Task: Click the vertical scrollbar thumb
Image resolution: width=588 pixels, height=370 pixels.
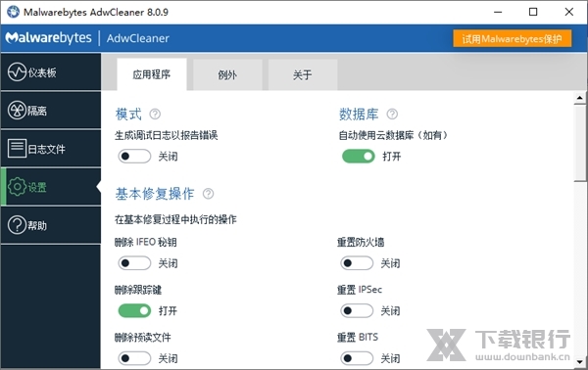Action: [580, 142]
